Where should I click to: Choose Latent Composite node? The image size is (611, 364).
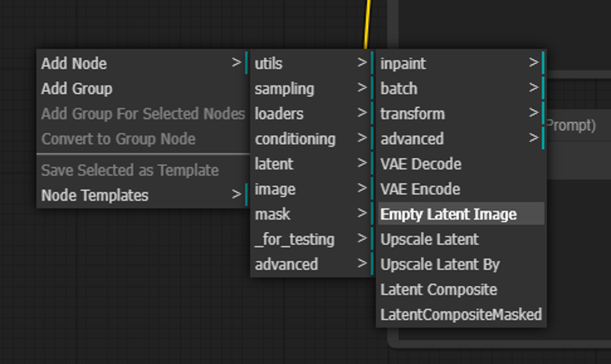click(x=461, y=289)
